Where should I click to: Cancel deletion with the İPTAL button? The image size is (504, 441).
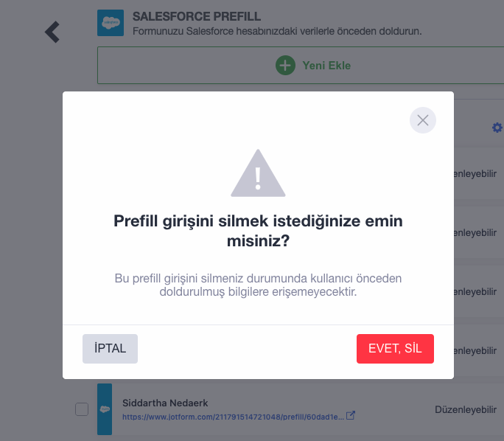[110, 349]
